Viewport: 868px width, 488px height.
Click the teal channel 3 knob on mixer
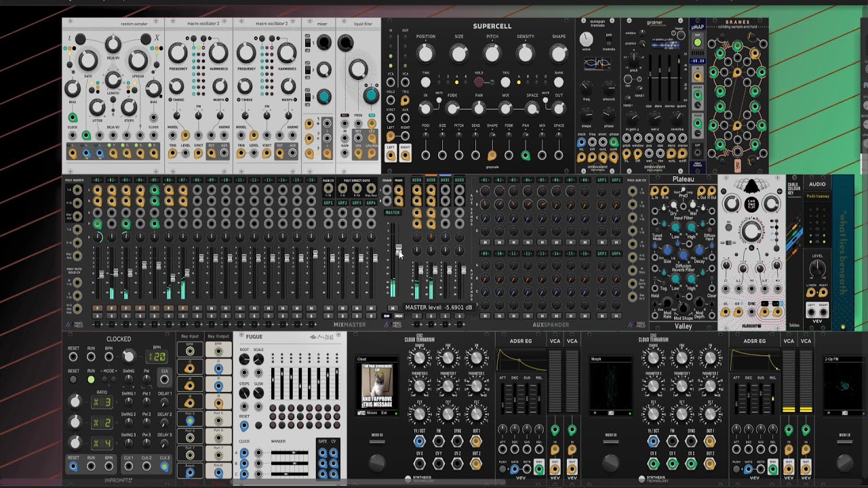(324, 98)
